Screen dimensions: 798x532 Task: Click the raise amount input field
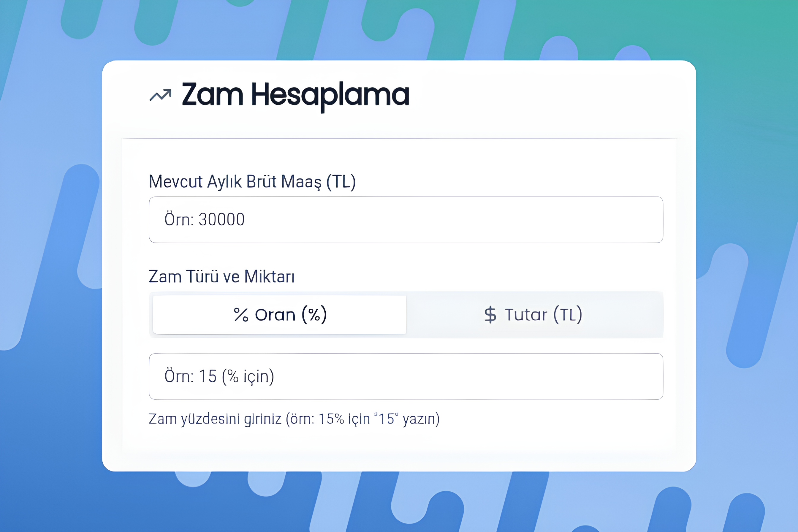(406, 376)
